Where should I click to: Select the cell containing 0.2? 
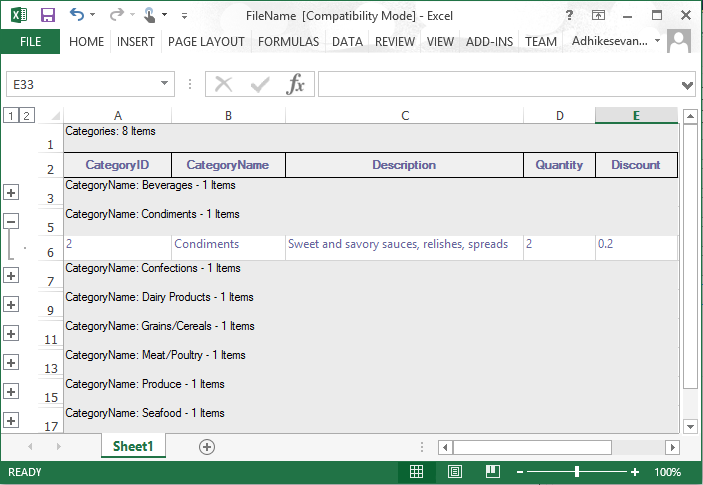pyautogui.click(x=636, y=248)
